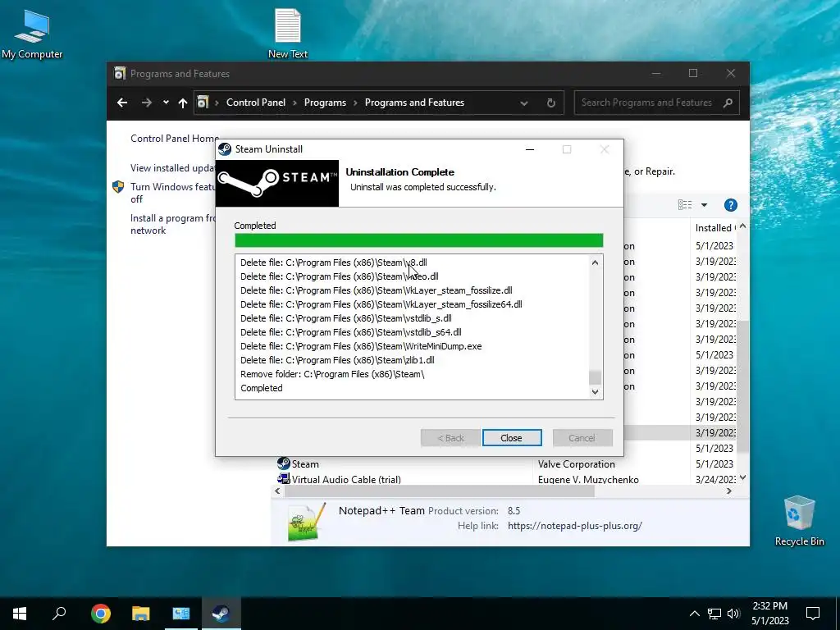Click program list scroll-up arrow
The image size is (840, 630).
pyautogui.click(x=742, y=226)
